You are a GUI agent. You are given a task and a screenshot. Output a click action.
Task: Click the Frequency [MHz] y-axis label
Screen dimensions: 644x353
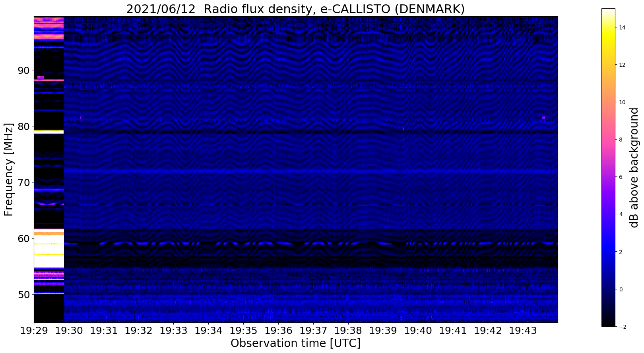[x=9, y=169]
